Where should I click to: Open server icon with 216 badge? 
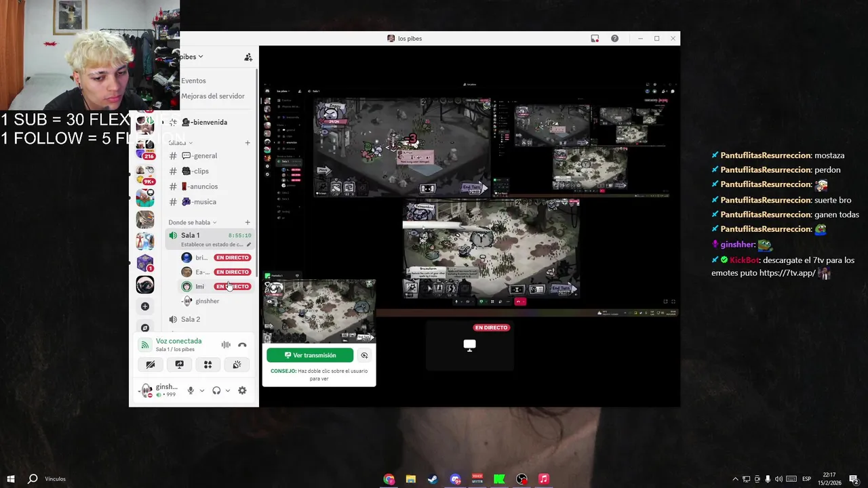[x=145, y=148]
